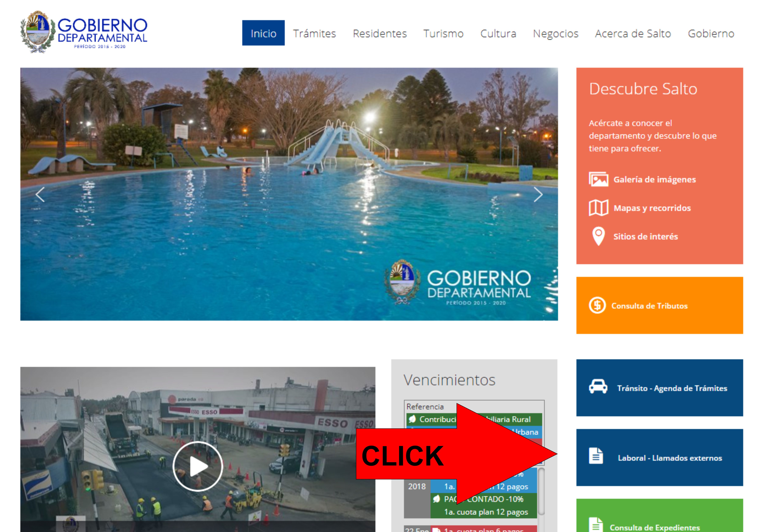Click the 2018 year cell
Image resolution: width=758 pixels, height=532 pixels.
pos(417,487)
